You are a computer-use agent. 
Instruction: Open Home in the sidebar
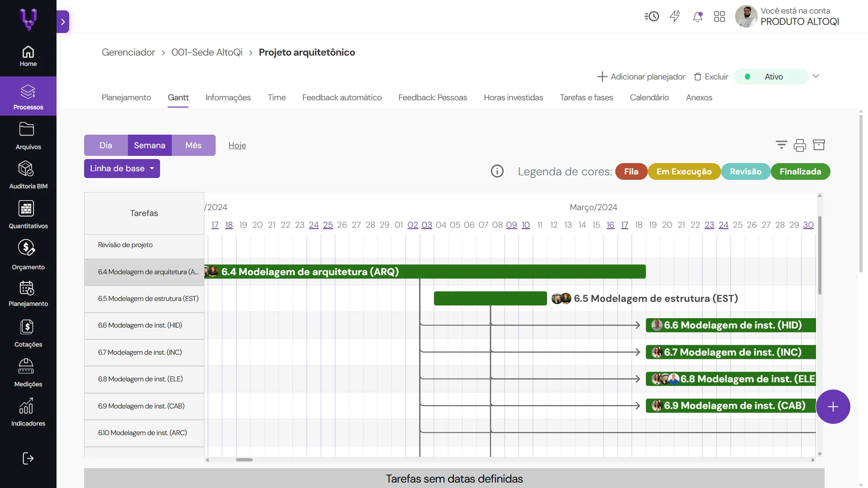pos(28,56)
